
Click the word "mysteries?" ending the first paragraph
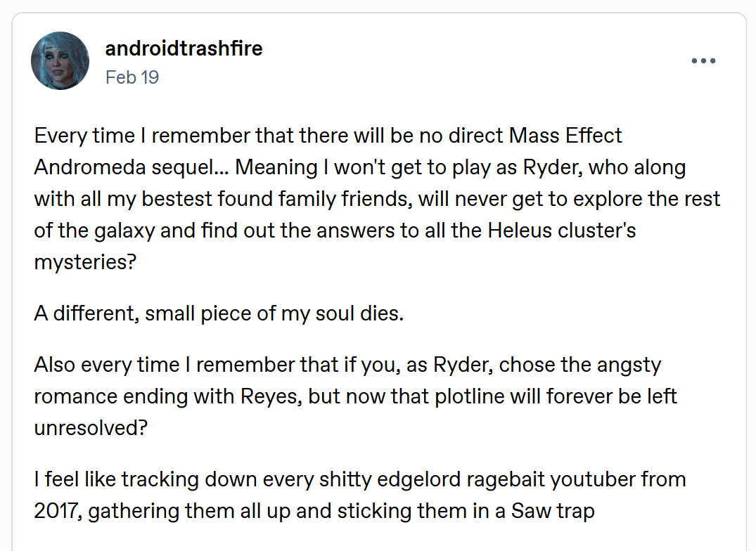point(82,262)
